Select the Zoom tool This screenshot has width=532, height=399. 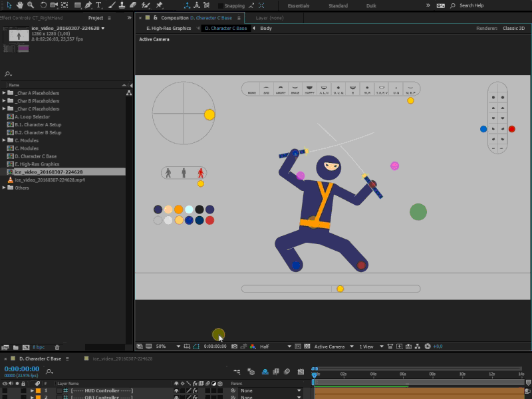pos(29,5)
